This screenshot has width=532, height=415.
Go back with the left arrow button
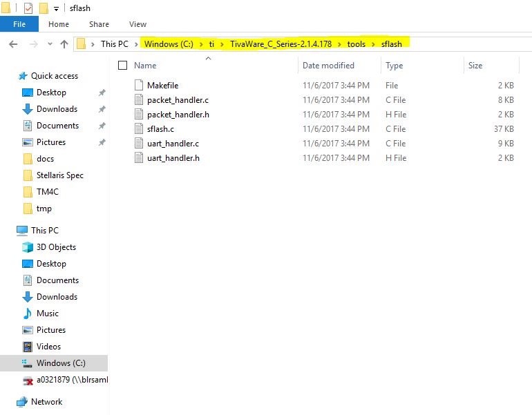(x=13, y=44)
